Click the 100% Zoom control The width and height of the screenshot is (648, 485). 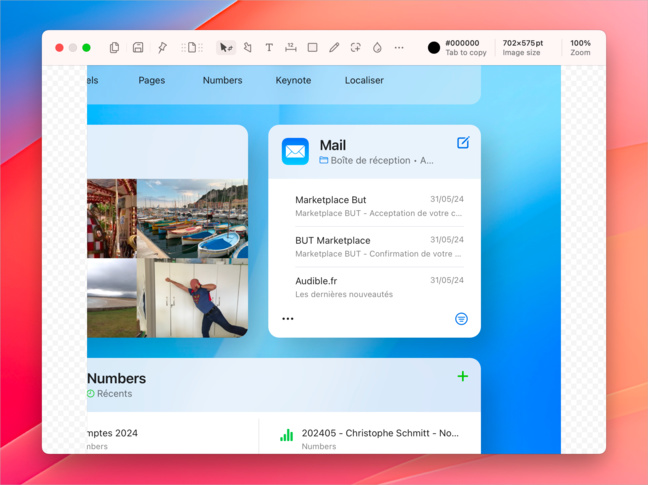(580, 48)
